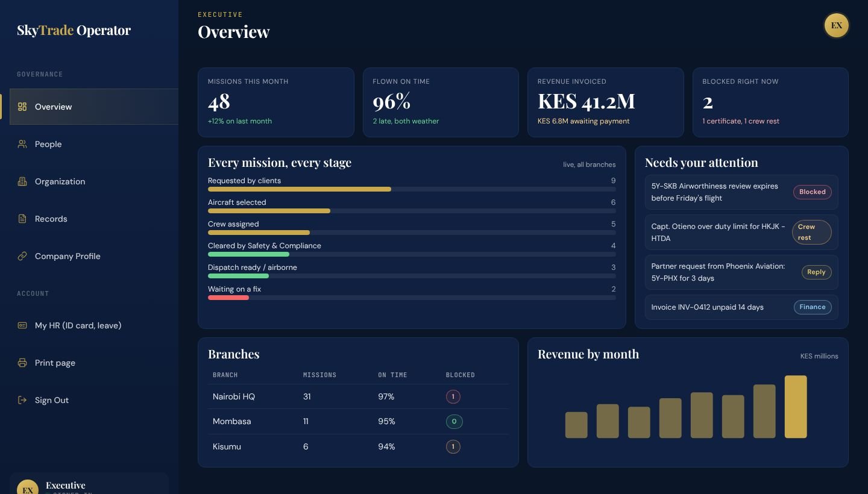Click the Overview grid icon in sidebar
Screen dimensions: 868x494
click(22, 107)
